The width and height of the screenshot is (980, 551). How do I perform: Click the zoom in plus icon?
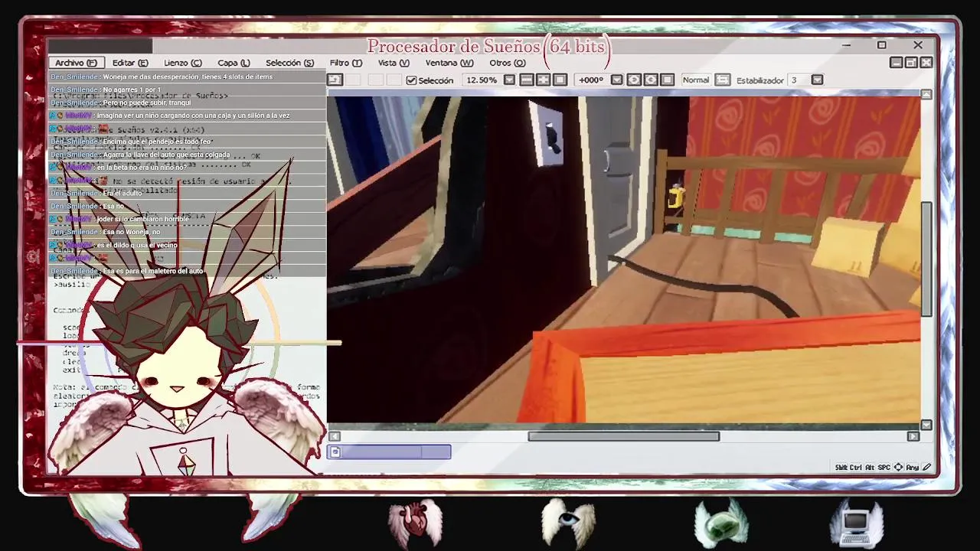(543, 80)
